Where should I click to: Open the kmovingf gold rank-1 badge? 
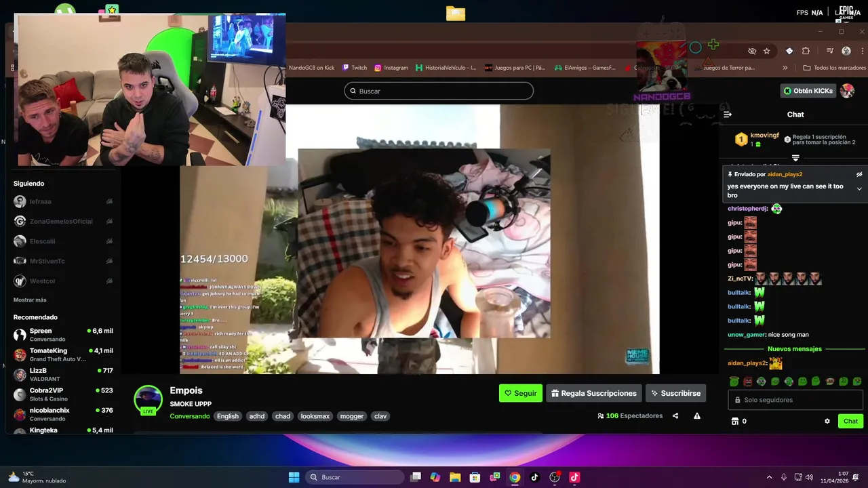741,140
